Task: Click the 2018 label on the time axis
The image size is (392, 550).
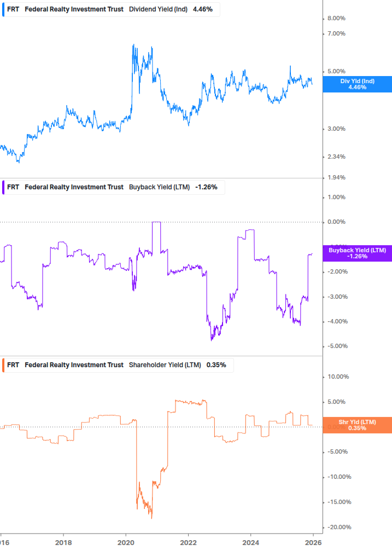Action: pos(63,543)
